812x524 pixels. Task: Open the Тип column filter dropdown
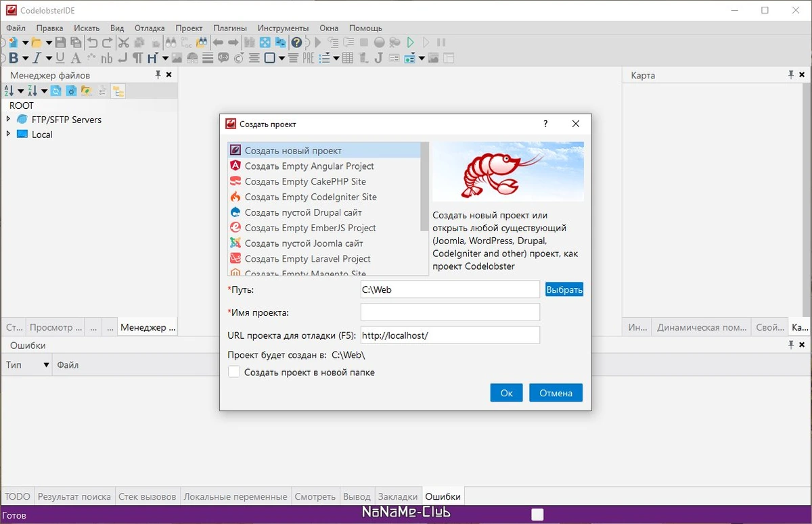(x=47, y=365)
